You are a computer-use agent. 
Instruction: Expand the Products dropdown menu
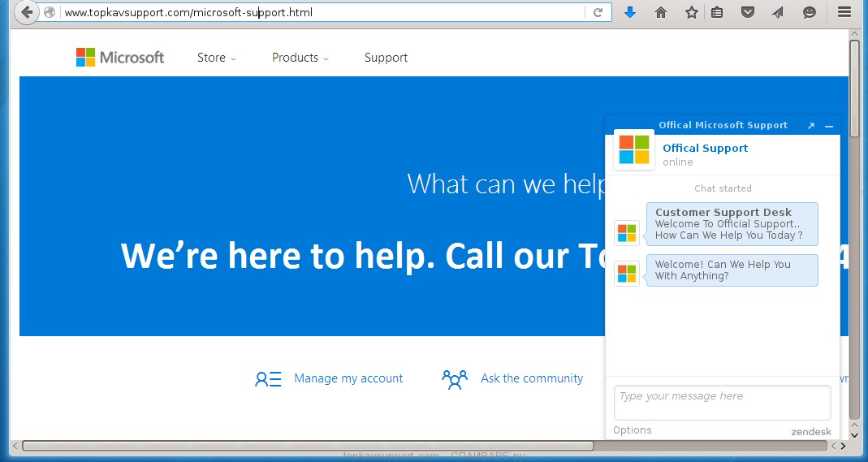point(300,58)
